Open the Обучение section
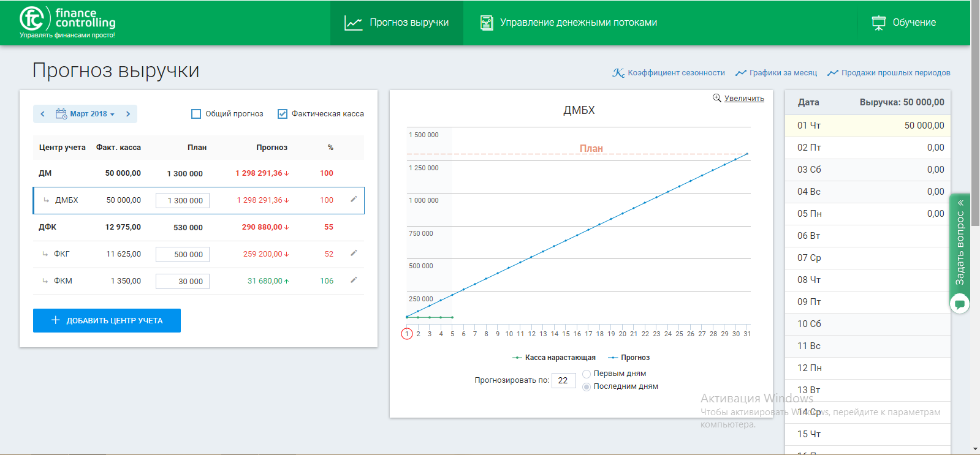980x455 pixels. pos(904,23)
